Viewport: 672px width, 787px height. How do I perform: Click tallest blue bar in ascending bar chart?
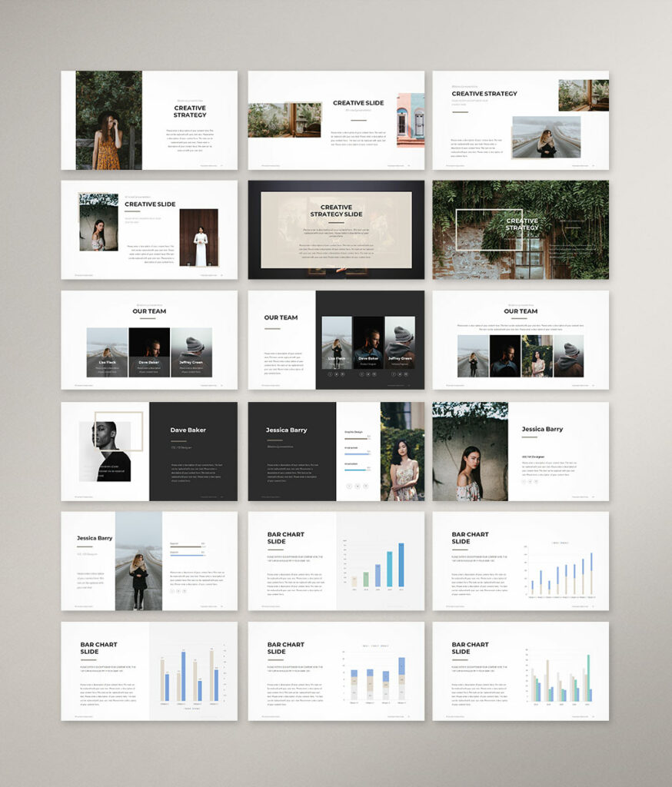pyautogui.click(x=401, y=565)
